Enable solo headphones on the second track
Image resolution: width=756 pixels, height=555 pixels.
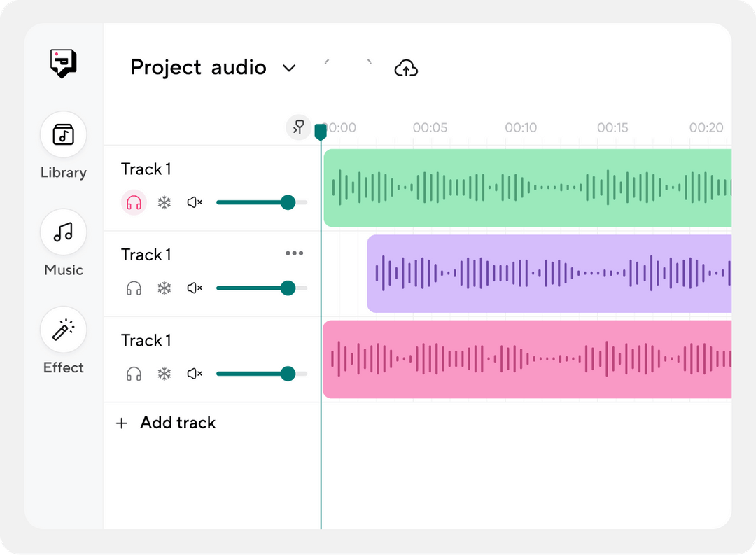click(134, 288)
